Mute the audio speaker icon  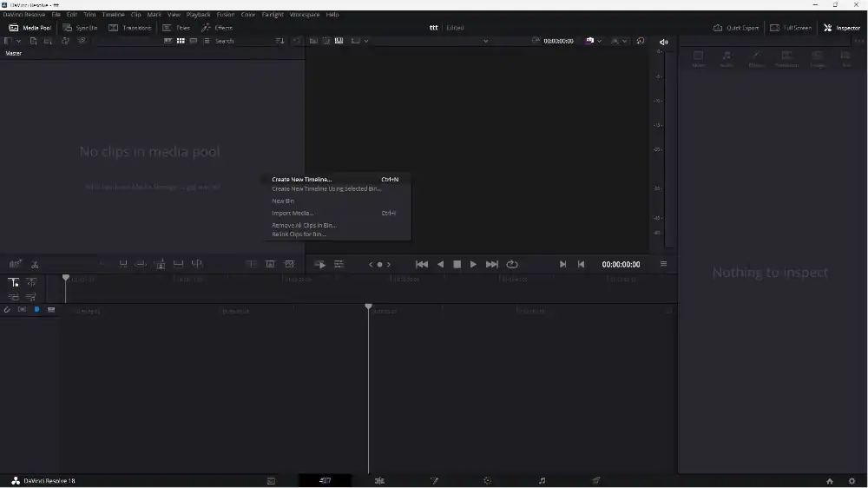coord(664,42)
